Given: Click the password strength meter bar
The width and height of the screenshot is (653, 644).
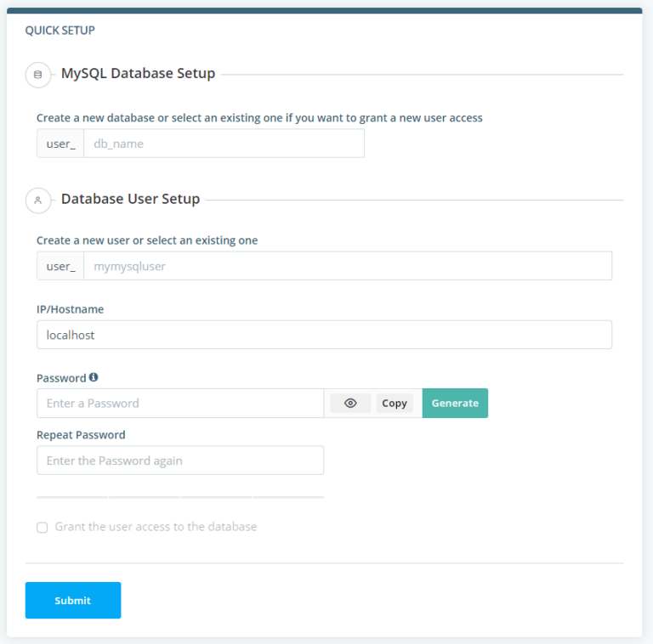Looking at the screenshot, I should click(x=180, y=497).
